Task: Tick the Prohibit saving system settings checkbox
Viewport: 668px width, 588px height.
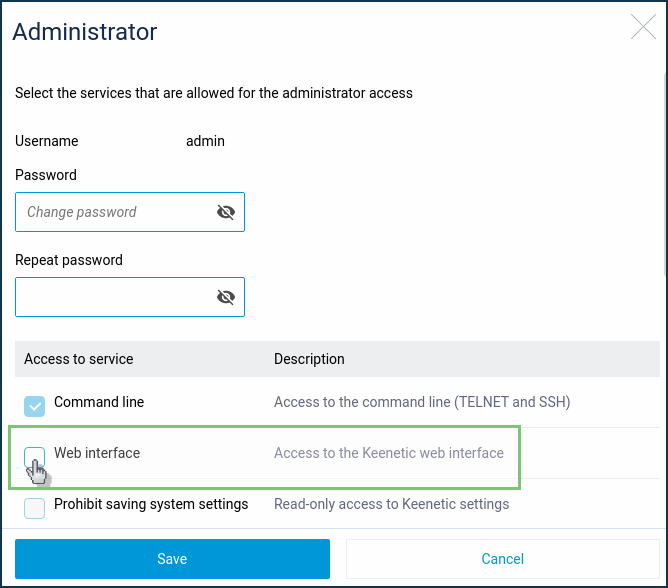Action: pyautogui.click(x=35, y=508)
